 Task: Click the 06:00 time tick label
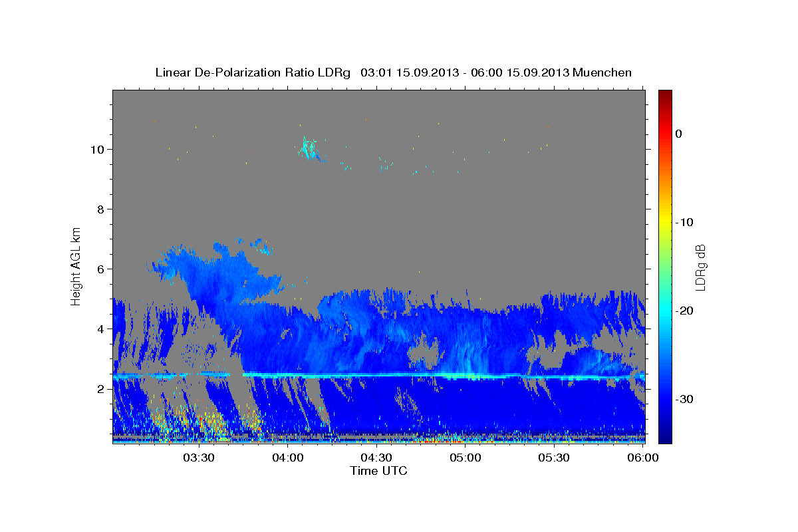click(643, 458)
